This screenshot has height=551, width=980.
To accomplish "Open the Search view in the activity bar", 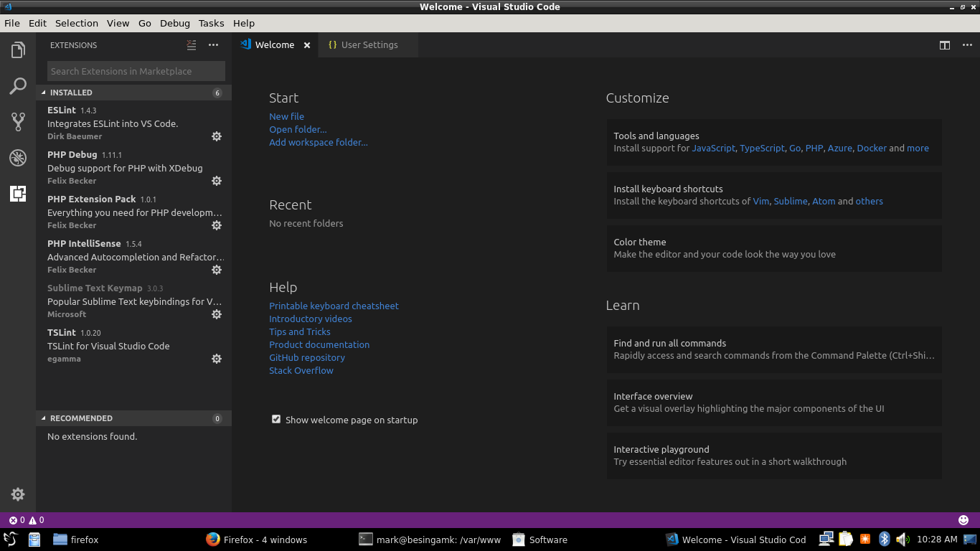I will point(18,86).
